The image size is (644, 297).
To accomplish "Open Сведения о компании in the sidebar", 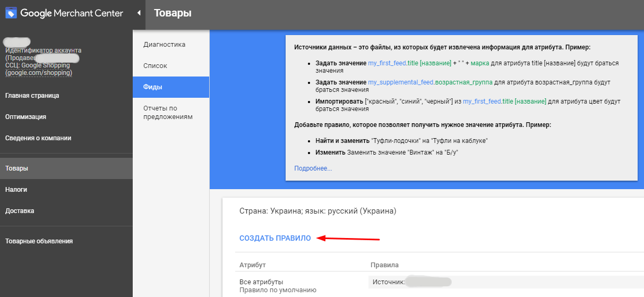I will pyautogui.click(x=38, y=138).
